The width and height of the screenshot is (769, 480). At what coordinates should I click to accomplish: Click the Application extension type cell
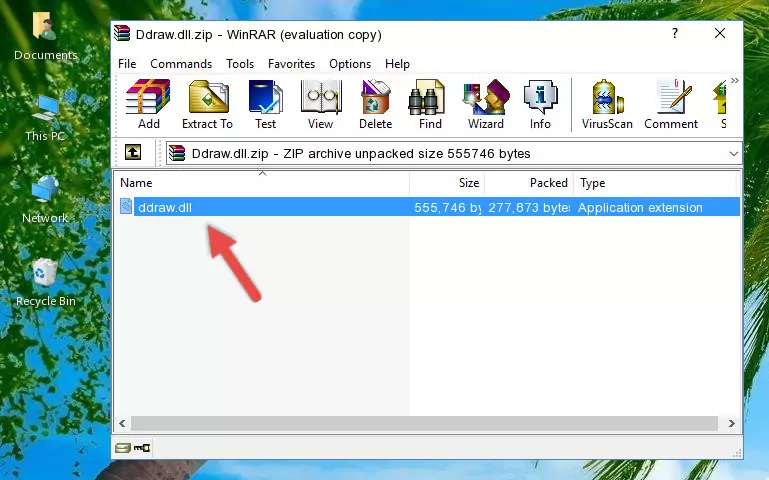tap(640, 207)
